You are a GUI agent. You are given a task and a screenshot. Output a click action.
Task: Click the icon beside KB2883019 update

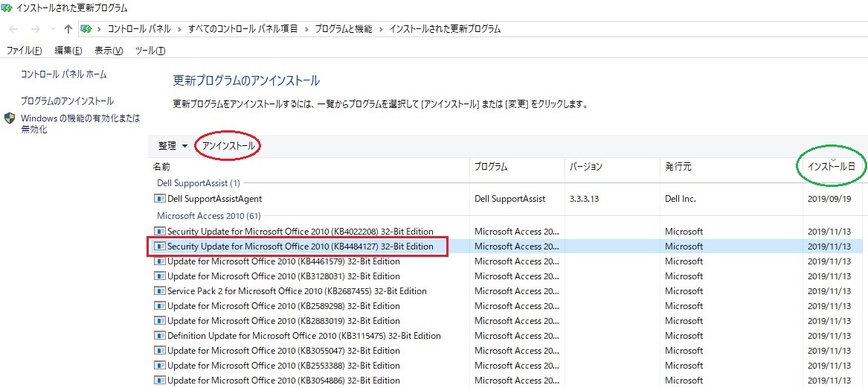coord(159,321)
